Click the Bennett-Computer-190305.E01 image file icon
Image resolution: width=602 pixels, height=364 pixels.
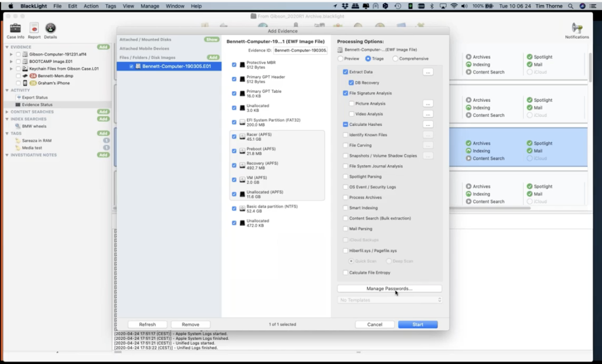coord(138,66)
